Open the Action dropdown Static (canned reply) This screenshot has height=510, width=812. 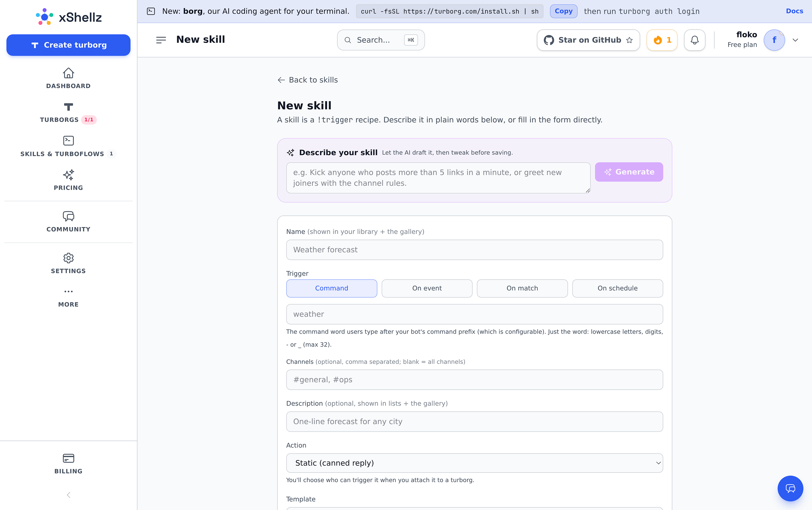[x=474, y=463]
